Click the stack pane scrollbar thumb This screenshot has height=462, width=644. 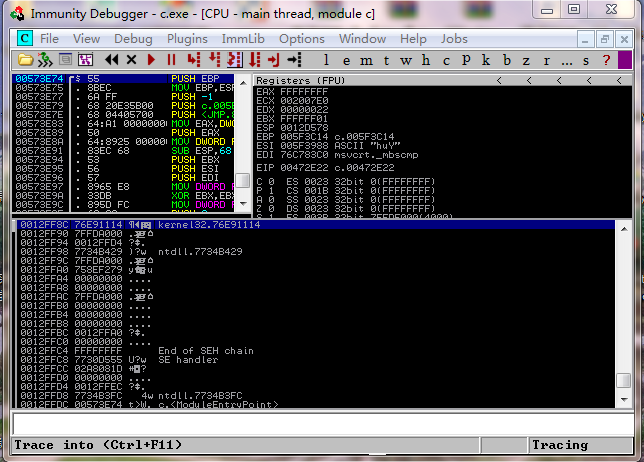[x=624, y=380]
